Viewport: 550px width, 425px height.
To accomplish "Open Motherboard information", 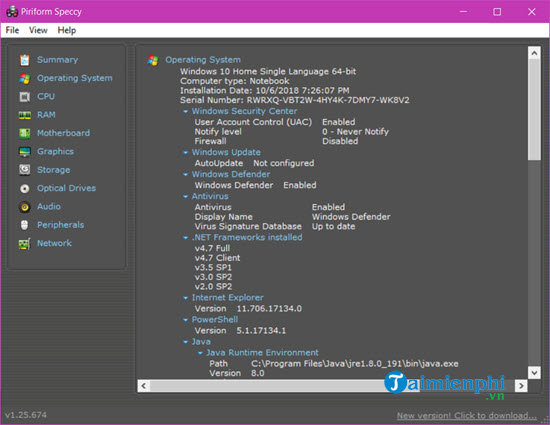I will 63,133.
